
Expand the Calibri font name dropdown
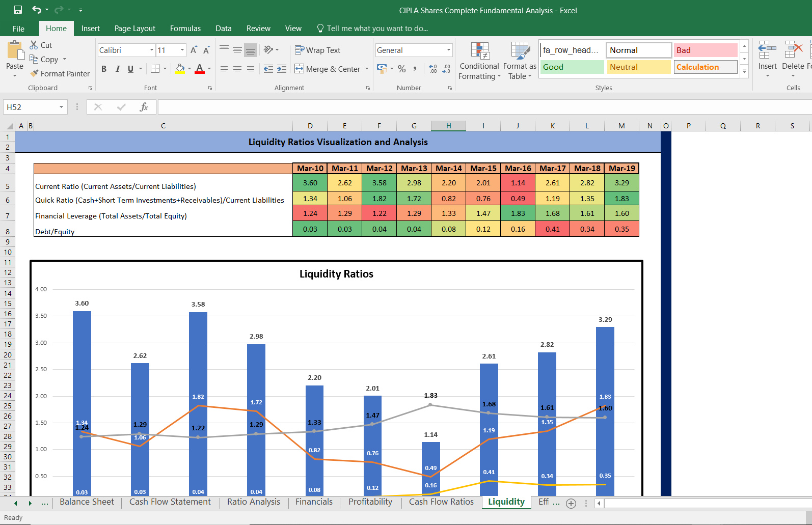pyautogui.click(x=151, y=50)
